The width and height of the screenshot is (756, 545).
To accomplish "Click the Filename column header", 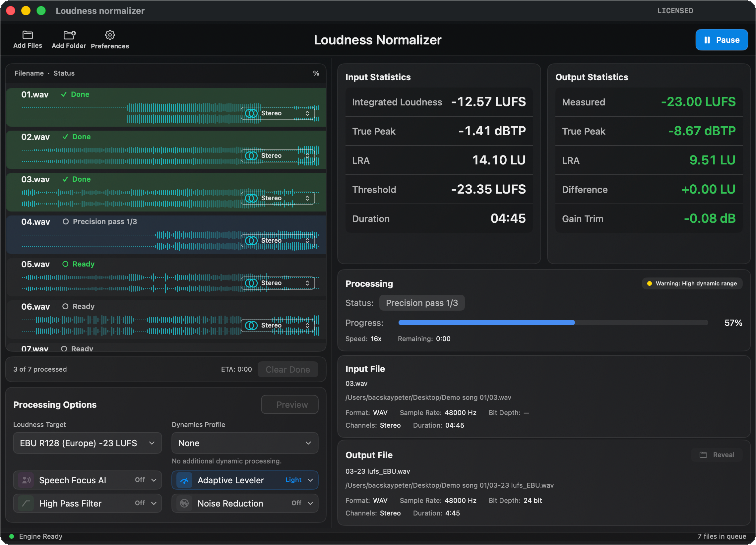I will pyautogui.click(x=29, y=73).
